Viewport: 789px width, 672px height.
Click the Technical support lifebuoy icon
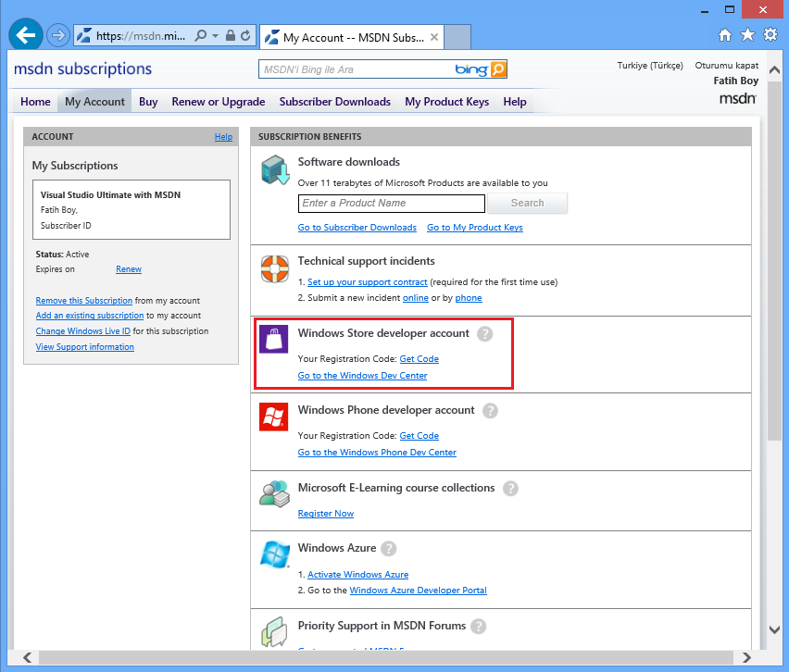[275, 268]
